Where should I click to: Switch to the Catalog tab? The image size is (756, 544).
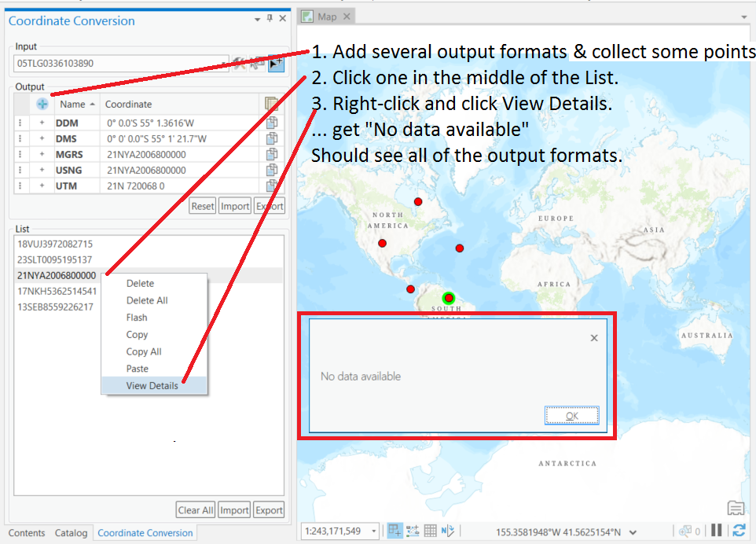coord(71,533)
